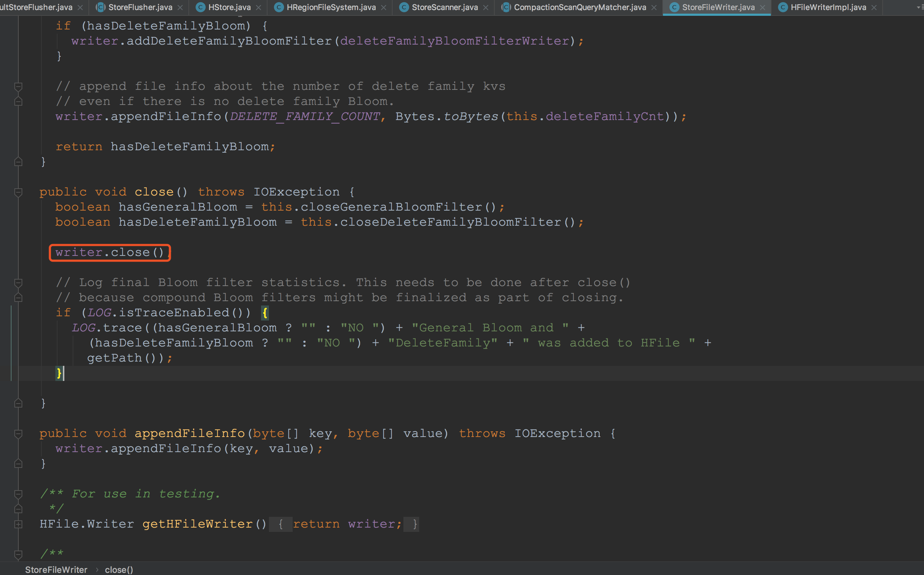Close the StoreScanner.java tab
924x575 pixels.
tap(485, 8)
